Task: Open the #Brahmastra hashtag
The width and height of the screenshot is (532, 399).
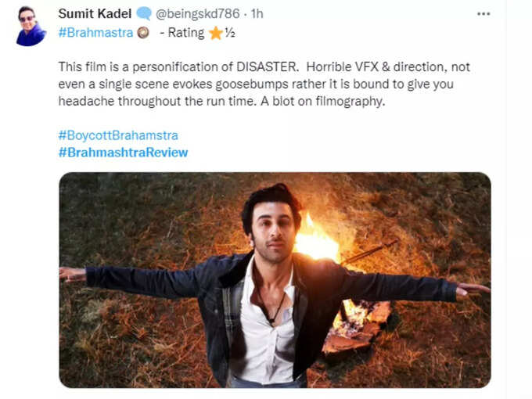Action: tap(95, 33)
